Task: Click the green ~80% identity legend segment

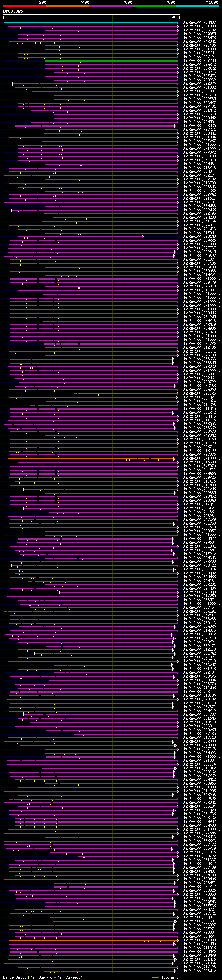Action: 154,6
